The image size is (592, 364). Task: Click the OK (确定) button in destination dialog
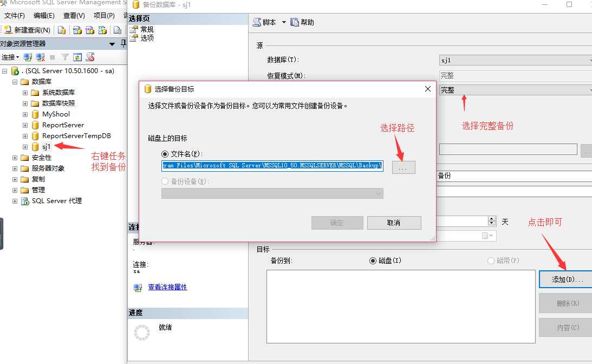(x=337, y=223)
